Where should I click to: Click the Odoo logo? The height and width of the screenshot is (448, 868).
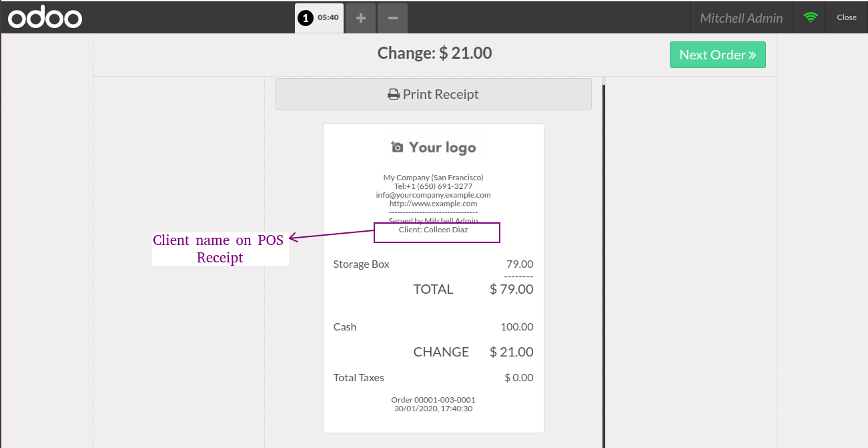pyautogui.click(x=45, y=17)
